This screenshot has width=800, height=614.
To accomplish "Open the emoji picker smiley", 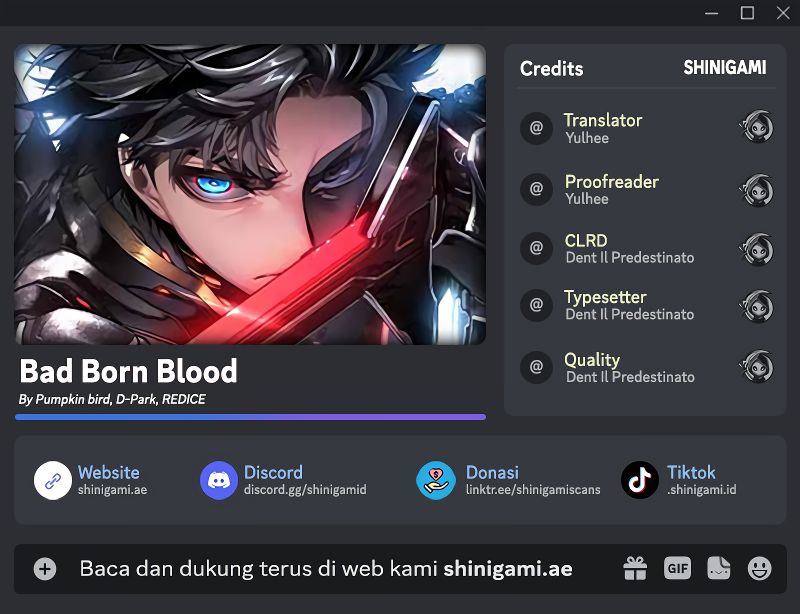I will (x=759, y=569).
